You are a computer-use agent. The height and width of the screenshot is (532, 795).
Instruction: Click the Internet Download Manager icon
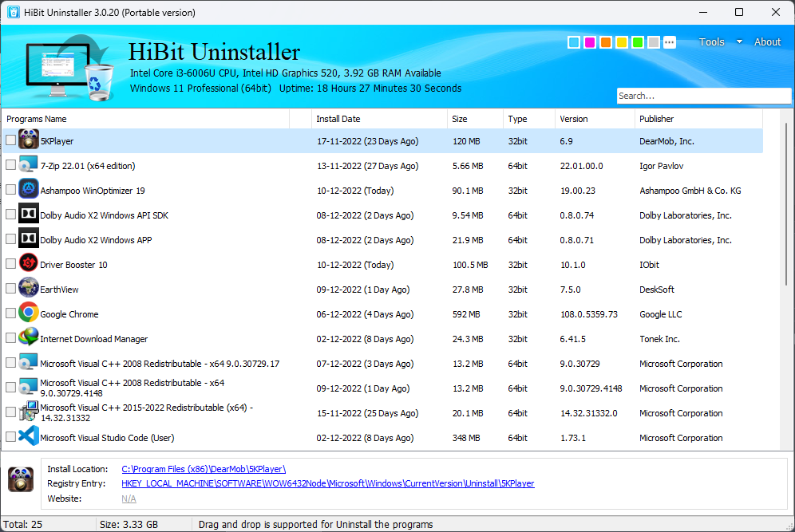click(29, 337)
